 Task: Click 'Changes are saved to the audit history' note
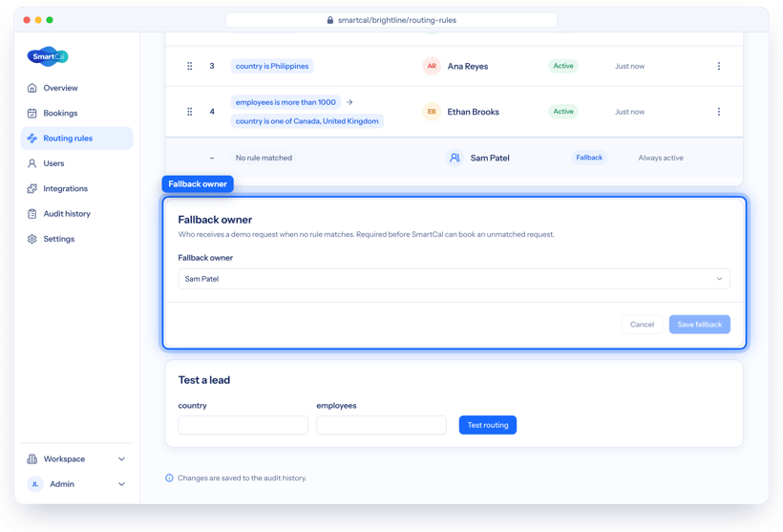coord(243,479)
